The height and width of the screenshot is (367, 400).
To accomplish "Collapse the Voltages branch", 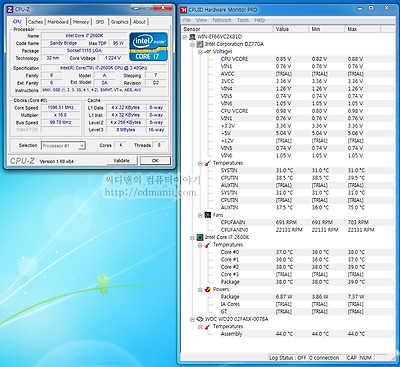I will (200, 52).
